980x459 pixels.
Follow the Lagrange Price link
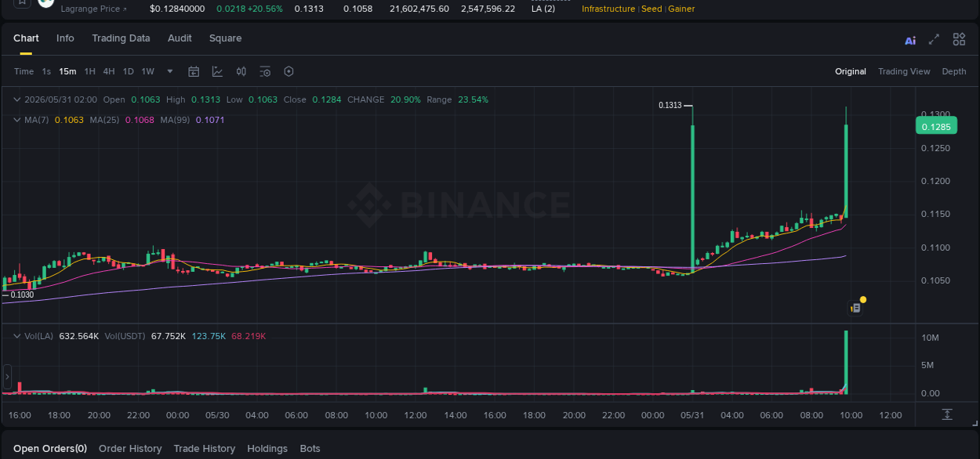pyautogui.click(x=93, y=9)
